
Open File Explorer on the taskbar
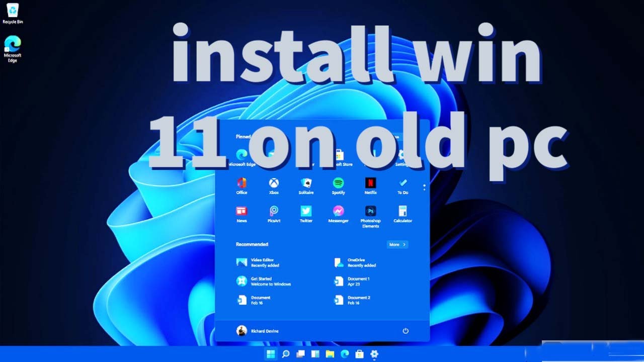point(330,354)
